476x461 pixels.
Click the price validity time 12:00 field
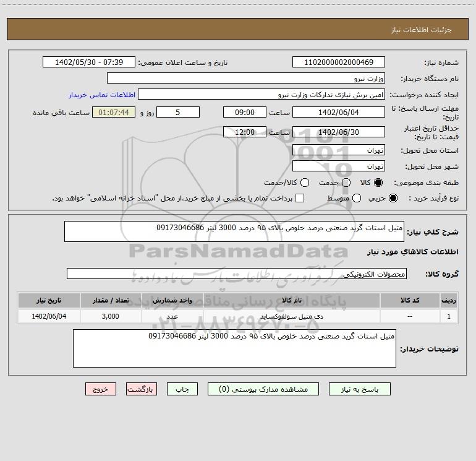coord(245,132)
